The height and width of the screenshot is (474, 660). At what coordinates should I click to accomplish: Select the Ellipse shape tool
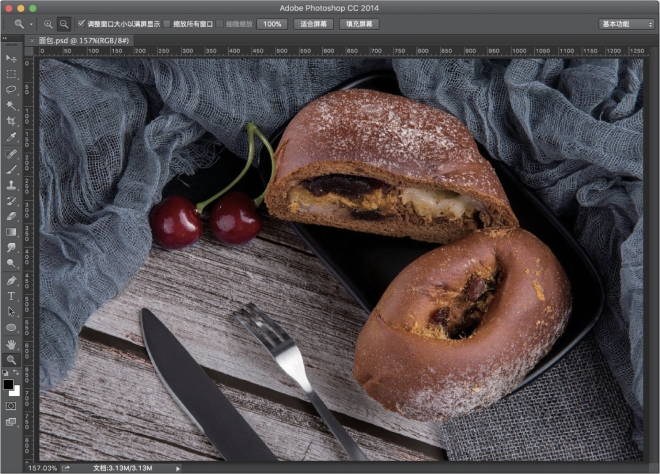click(x=11, y=328)
